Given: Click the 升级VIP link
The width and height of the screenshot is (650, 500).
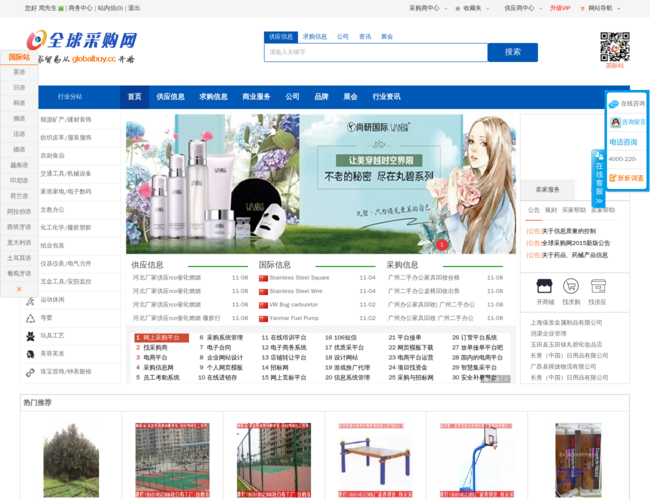Looking at the screenshot, I should (x=560, y=8).
